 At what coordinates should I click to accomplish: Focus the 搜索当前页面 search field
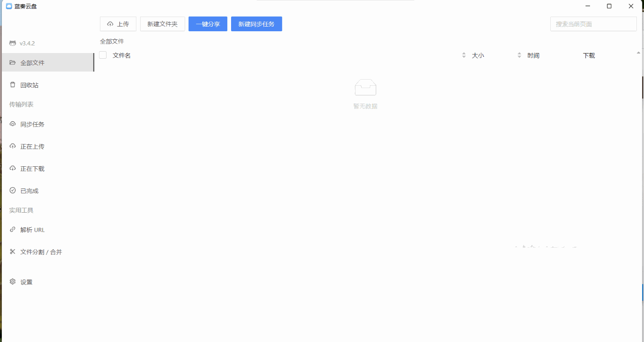(x=593, y=24)
